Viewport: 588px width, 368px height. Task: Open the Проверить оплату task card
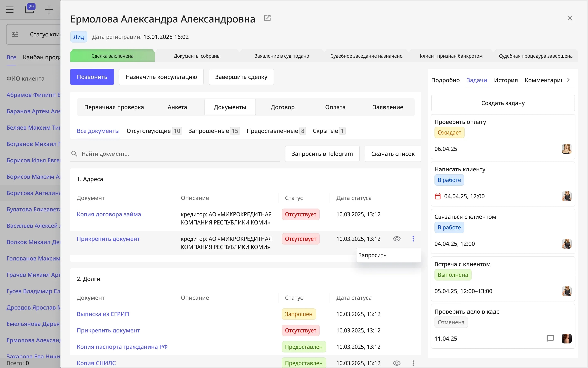[503, 137]
